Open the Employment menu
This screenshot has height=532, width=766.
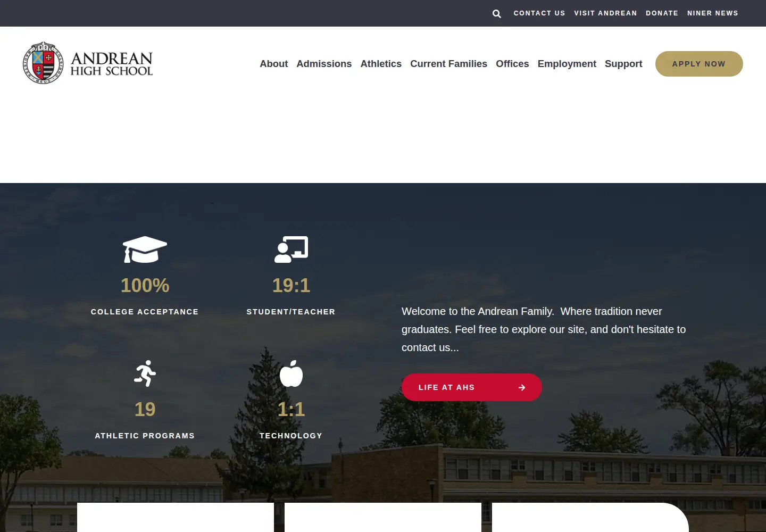(x=567, y=64)
